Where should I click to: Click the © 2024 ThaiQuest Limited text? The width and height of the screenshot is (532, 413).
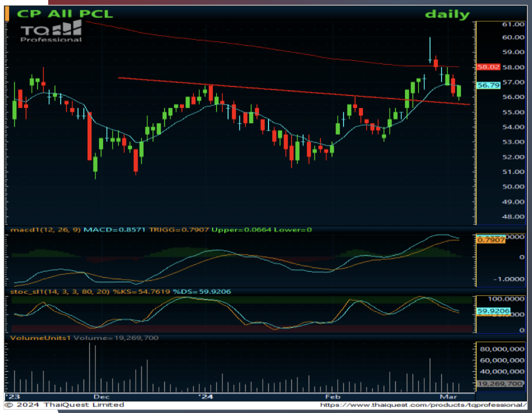pyautogui.click(x=64, y=405)
